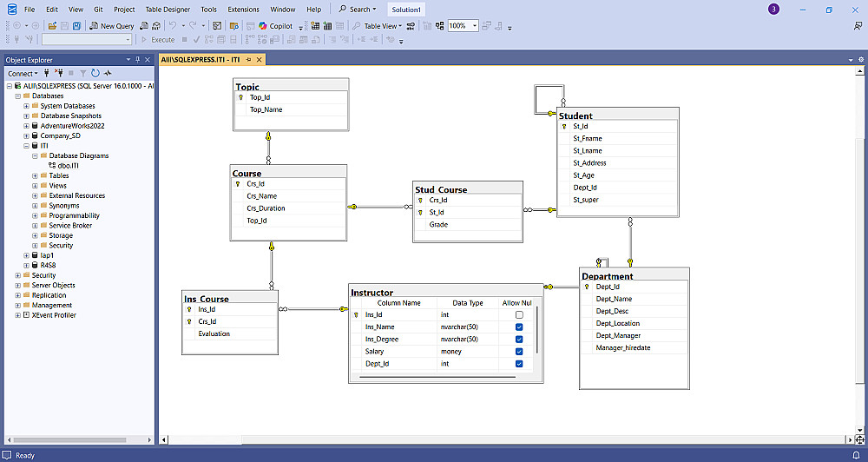Click the Filter icon in Object Explorer
868x462 pixels.
click(83, 74)
